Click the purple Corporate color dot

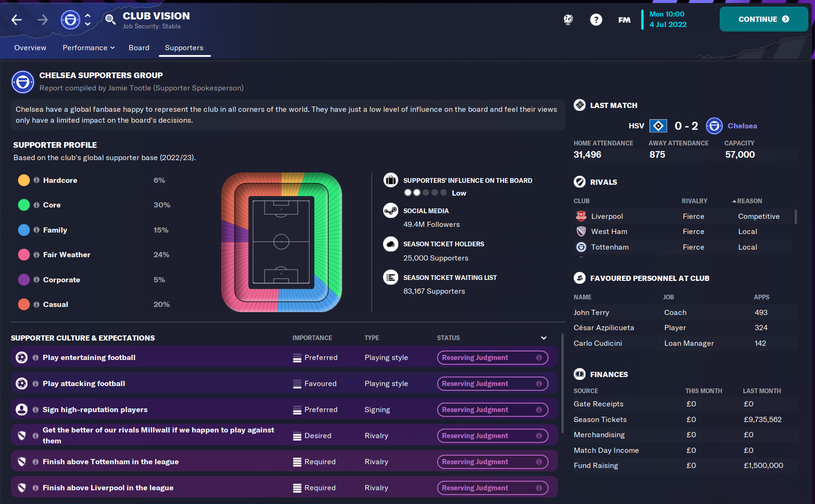[24, 279]
